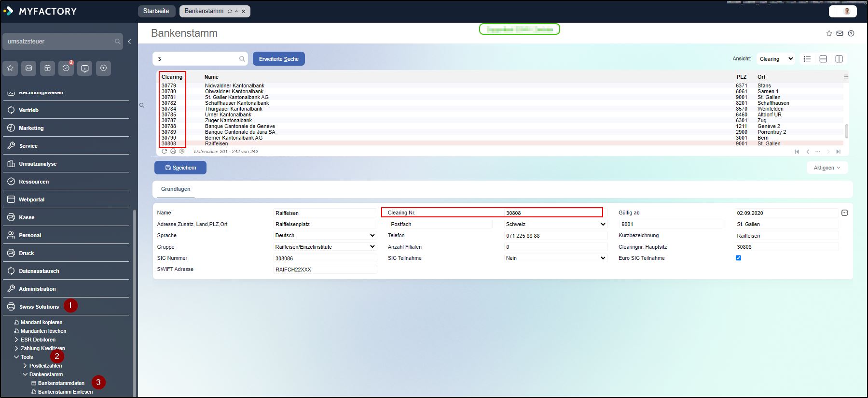868x398 pixels.
Task: Click the help question mark icon
Action: (x=851, y=33)
